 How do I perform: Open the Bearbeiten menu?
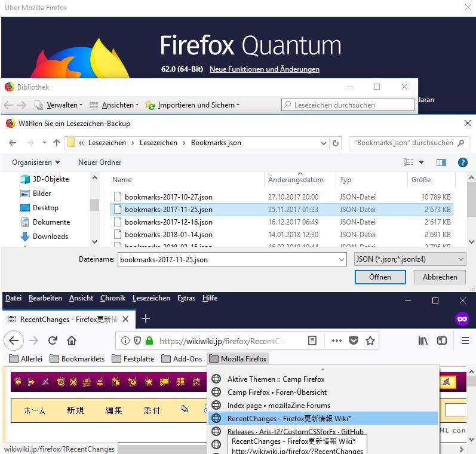pos(45,298)
